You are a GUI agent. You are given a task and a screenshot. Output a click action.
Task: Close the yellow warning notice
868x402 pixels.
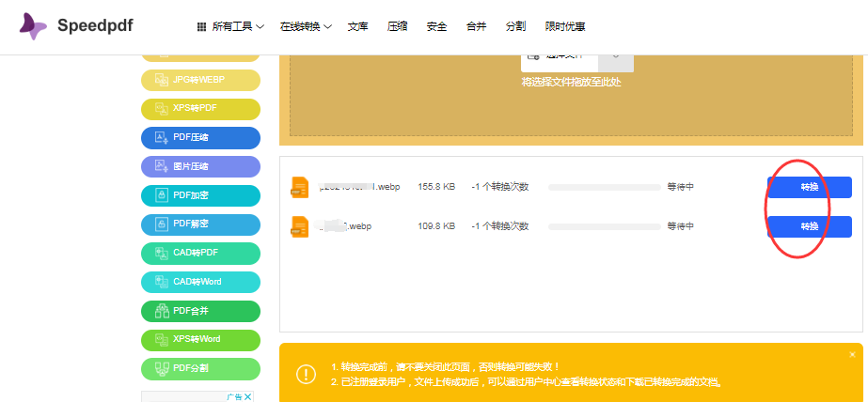pyautogui.click(x=853, y=354)
